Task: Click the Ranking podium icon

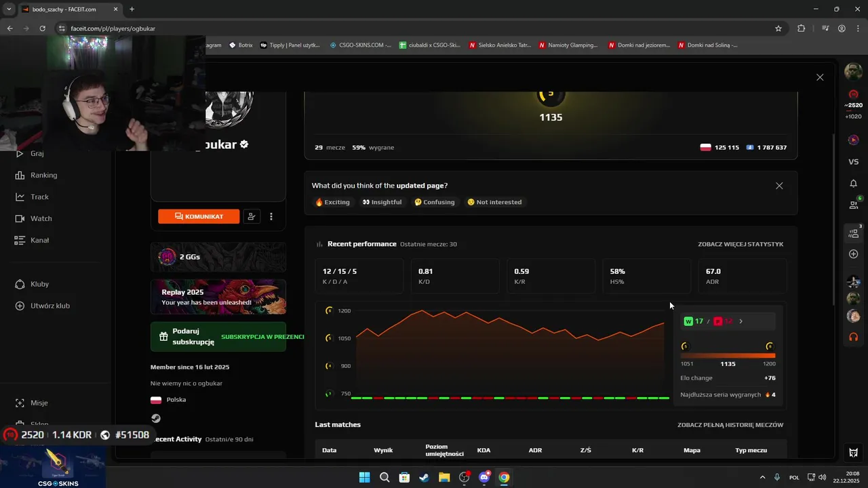Action: coord(20,175)
